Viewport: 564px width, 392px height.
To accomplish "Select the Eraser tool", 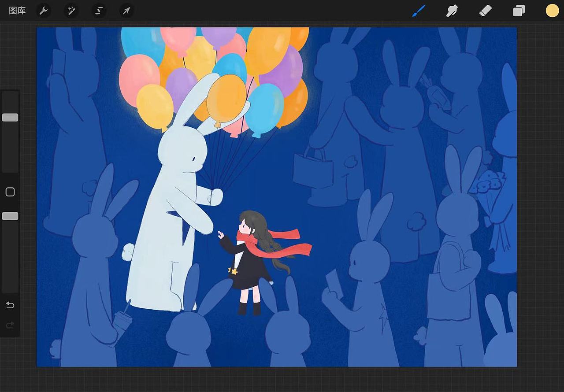I will click(485, 11).
